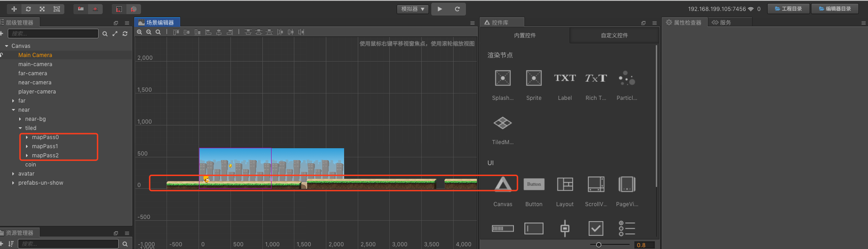868x249 pixels.
Task: Select the main-camera node
Action: (35, 64)
